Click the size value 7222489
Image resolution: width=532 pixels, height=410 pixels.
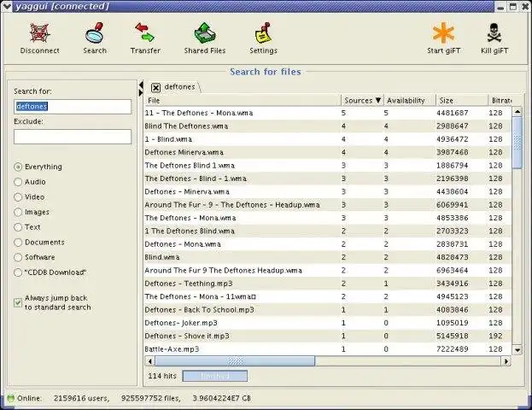pyautogui.click(x=453, y=349)
